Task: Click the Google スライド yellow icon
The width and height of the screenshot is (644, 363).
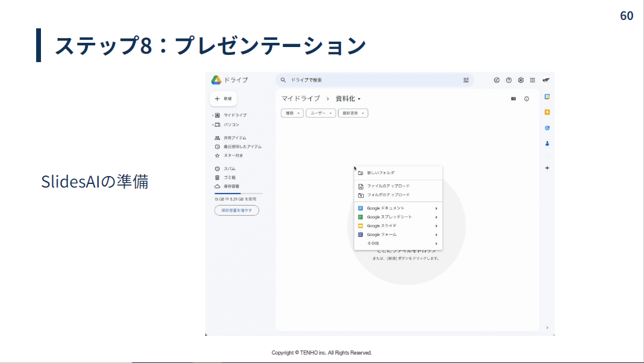Action: [360, 226]
